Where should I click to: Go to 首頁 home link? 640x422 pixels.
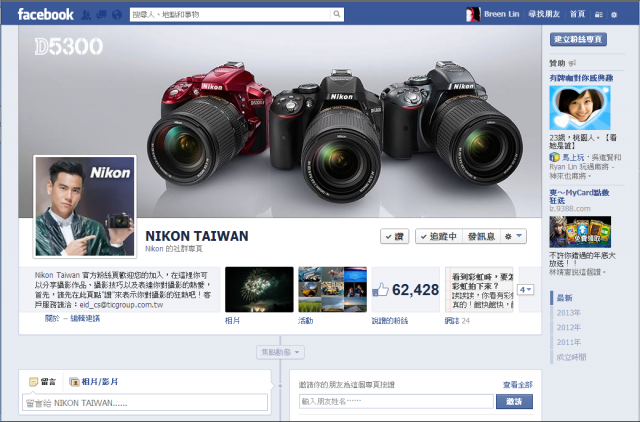[x=577, y=14]
